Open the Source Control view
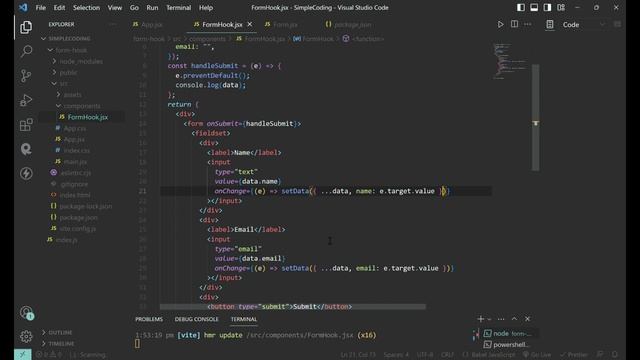Viewport: 640px width, 360px height. click(26, 76)
